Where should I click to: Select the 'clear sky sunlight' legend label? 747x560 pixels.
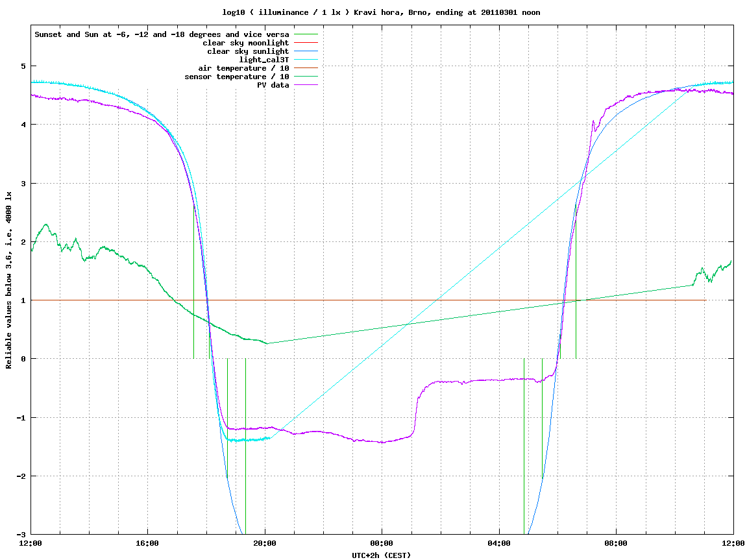click(x=248, y=51)
